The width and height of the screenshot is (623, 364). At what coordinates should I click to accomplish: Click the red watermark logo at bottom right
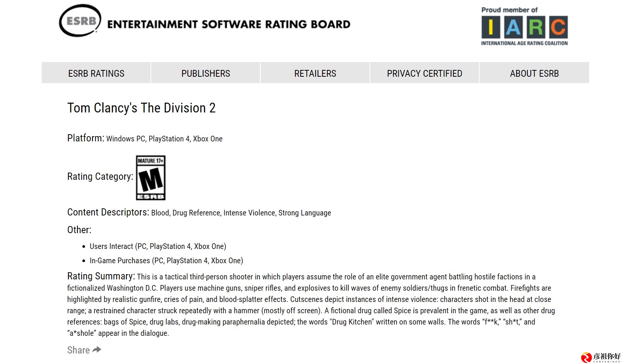pyautogui.click(x=586, y=357)
